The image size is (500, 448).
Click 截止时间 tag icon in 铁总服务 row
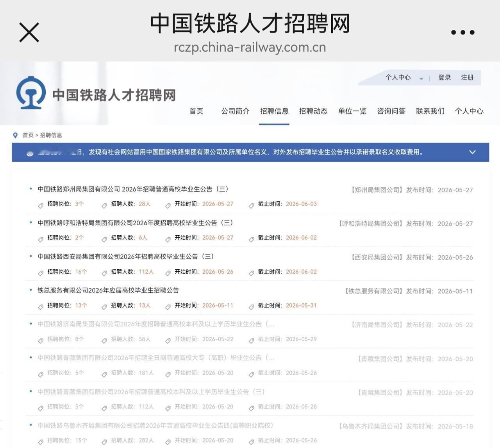[x=252, y=307]
